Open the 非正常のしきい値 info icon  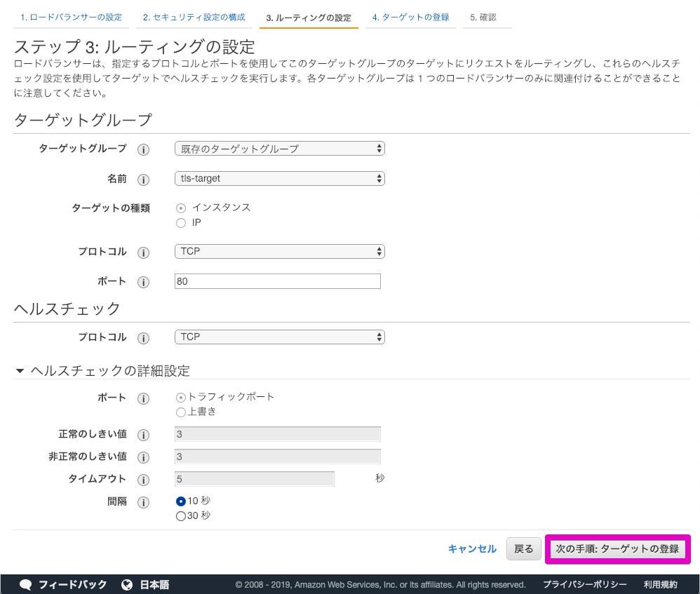point(144,457)
